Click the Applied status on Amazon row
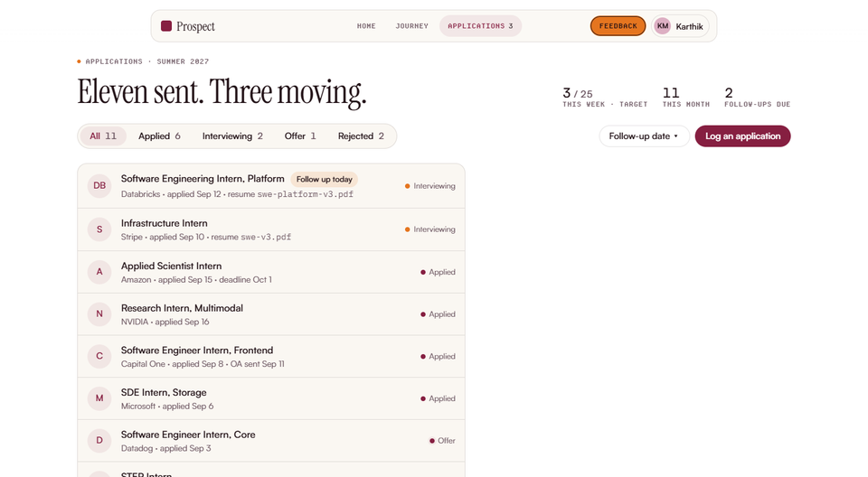The width and height of the screenshot is (868, 477). 438,272
